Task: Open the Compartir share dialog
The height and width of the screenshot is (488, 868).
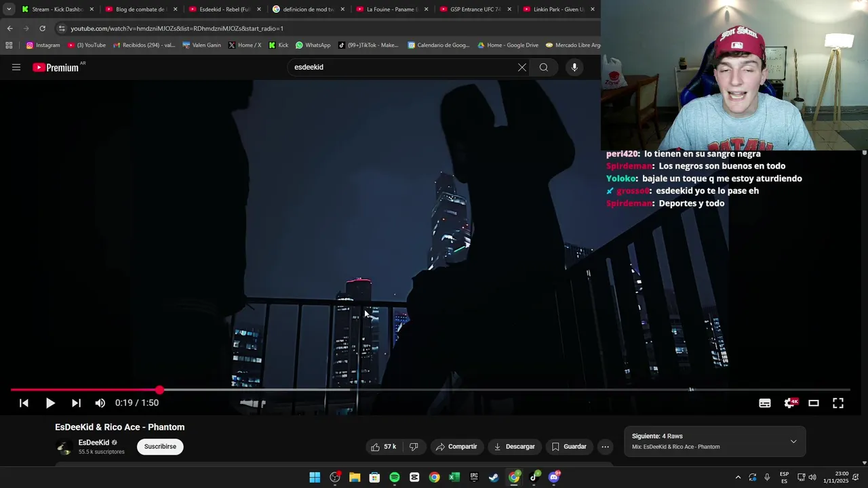Action: click(x=456, y=447)
